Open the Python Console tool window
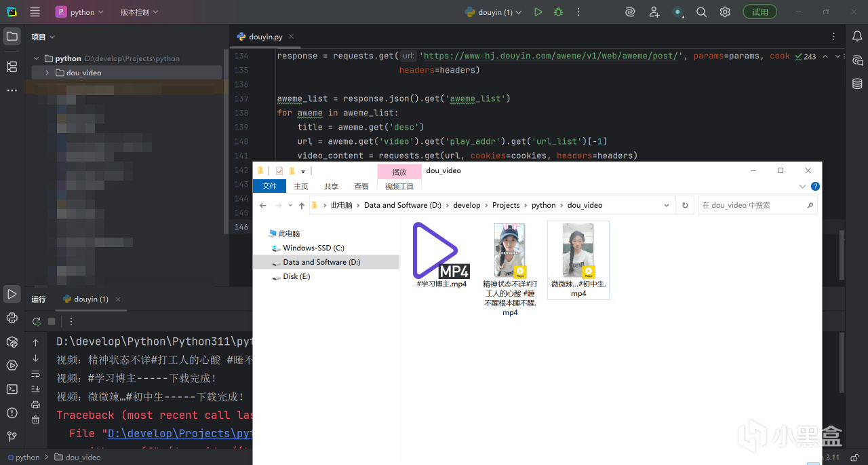The width and height of the screenshot is (868, 465). (12, 318)
